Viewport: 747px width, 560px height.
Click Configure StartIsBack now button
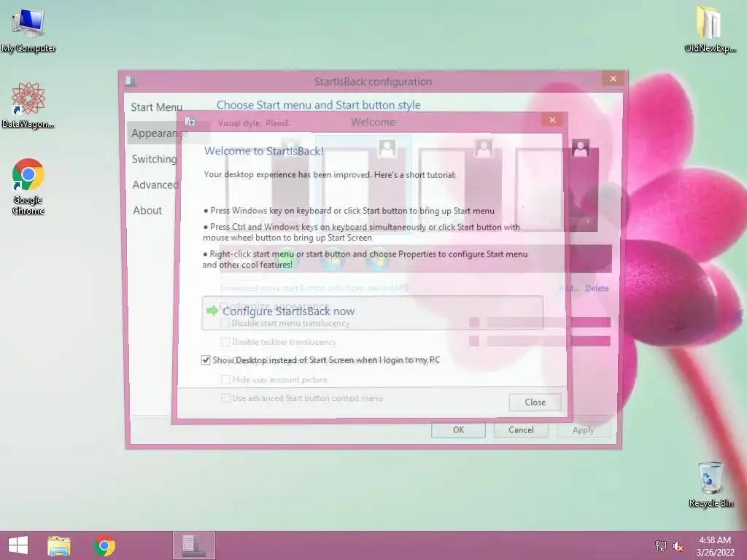click(x=372, y=312)
